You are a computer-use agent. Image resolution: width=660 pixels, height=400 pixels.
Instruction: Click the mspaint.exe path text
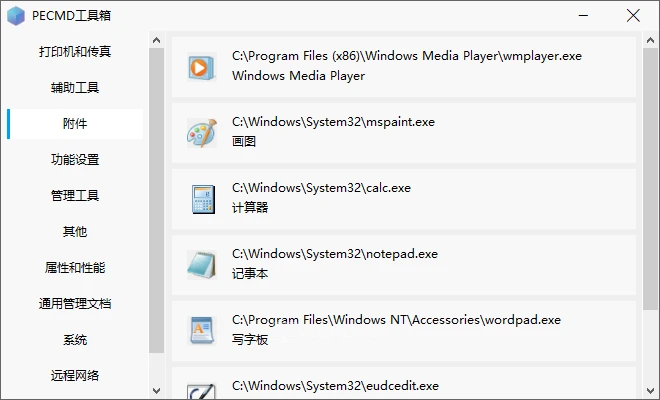(333, 122)
